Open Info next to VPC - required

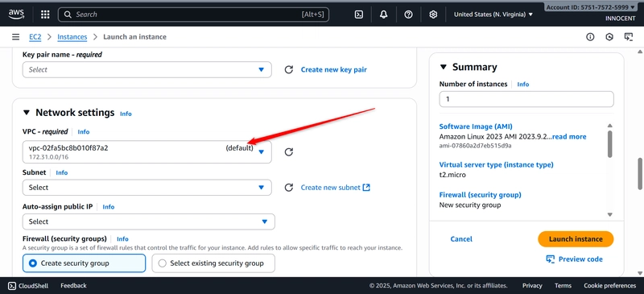click(84, 132)
